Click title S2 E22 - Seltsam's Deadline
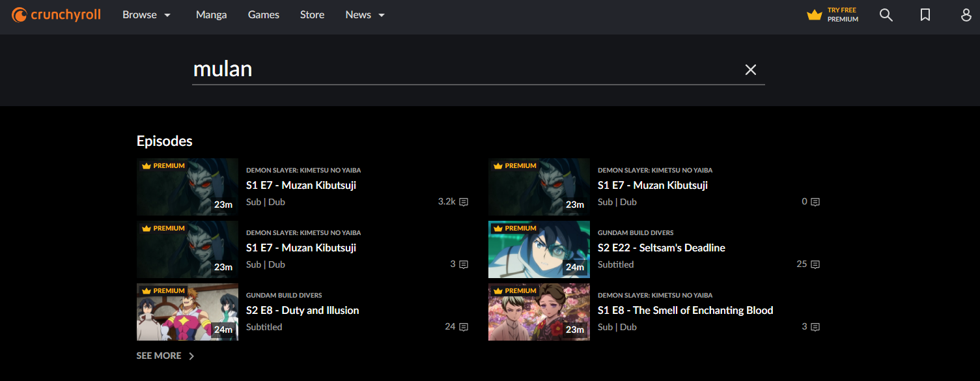This screenshot has height=381, width=980. 662,247
